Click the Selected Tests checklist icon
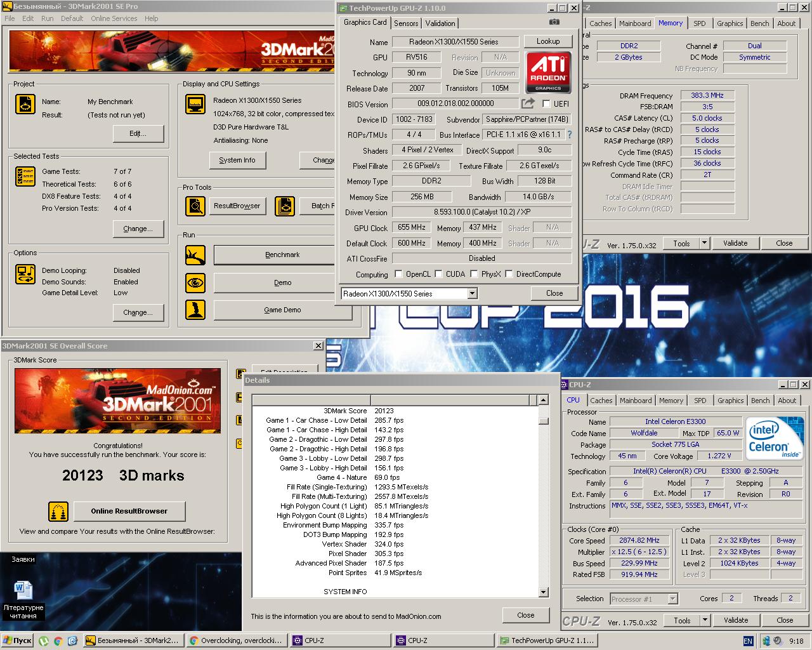This screenshot has height=650, width=812. [x=25, y=176]
